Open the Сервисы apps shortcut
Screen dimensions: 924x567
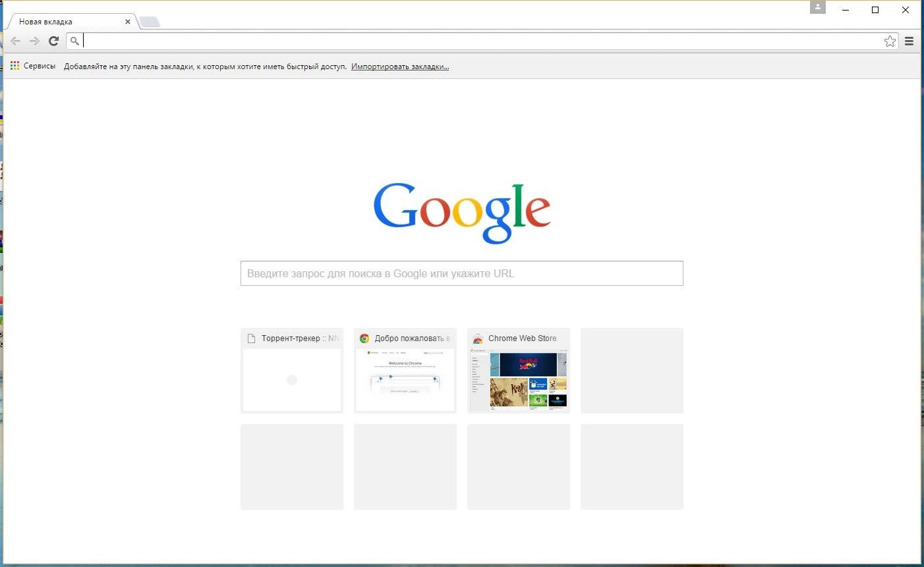(33, 66)
